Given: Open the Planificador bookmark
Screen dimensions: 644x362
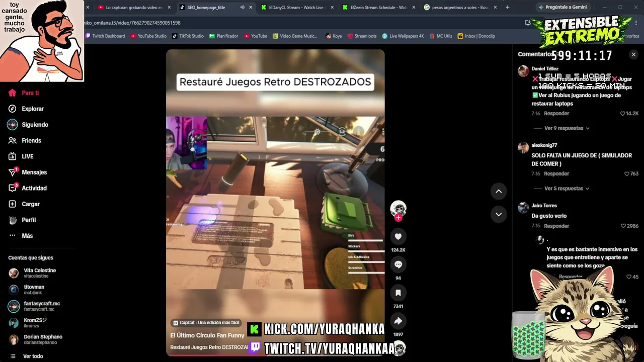Looking at the screenshot, I should 224,36.
